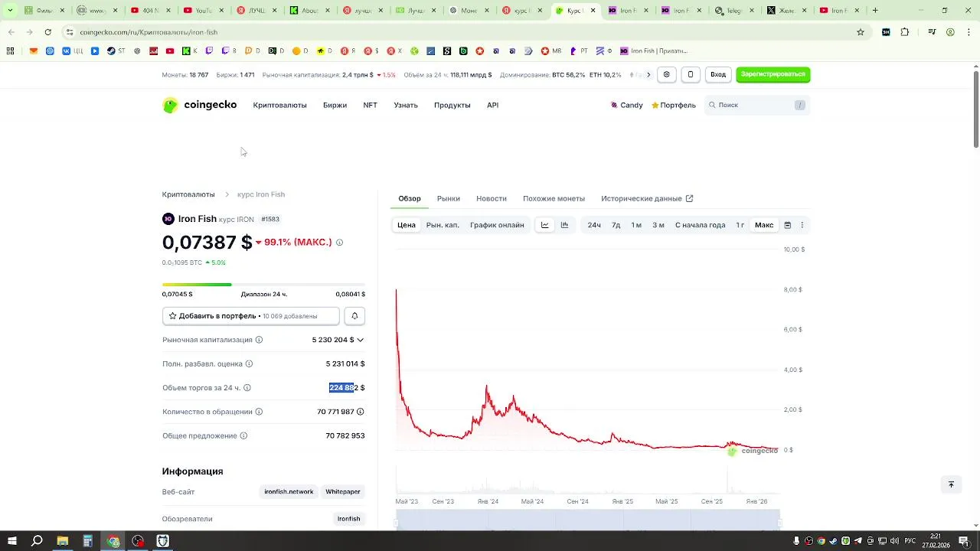Set chart range to 7д
Viewport: 980px width, 551px height.
[616, 225]
